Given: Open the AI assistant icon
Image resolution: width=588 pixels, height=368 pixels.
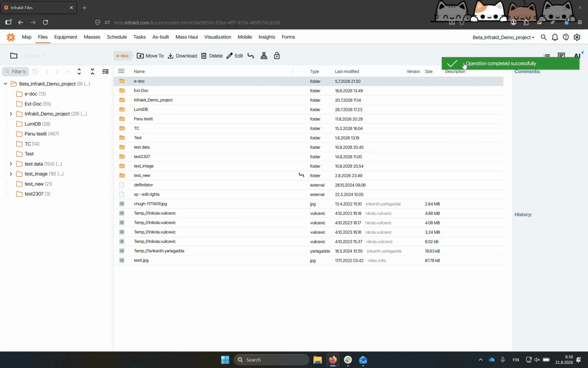Looking at the screenshot, I should pos(578,56).
